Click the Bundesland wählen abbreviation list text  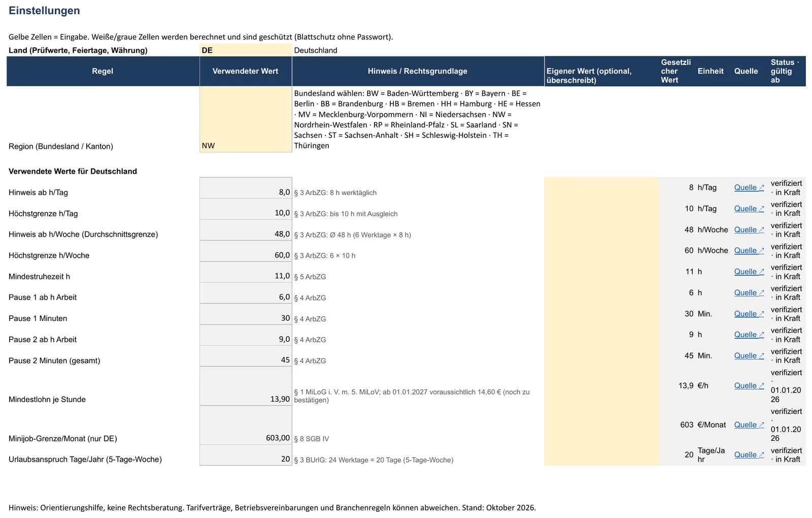(x=417, y=119)
